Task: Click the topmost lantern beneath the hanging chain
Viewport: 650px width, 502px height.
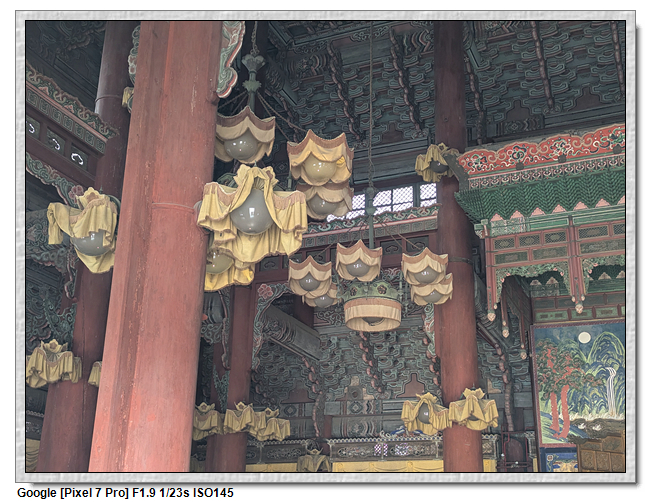Action: tap(244, 135)
